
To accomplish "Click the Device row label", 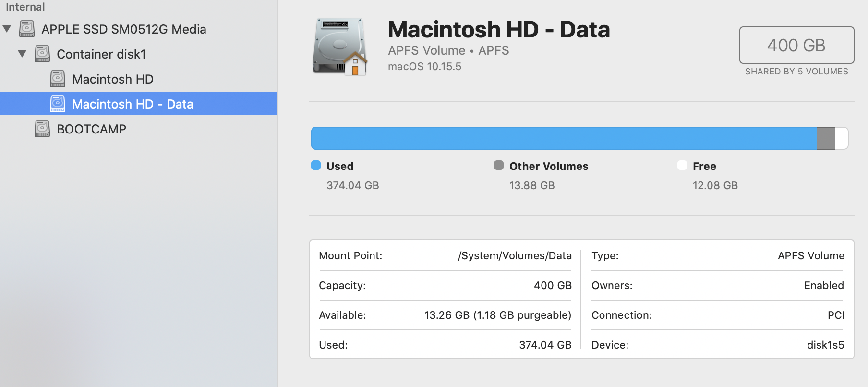I will pos(610,345).
